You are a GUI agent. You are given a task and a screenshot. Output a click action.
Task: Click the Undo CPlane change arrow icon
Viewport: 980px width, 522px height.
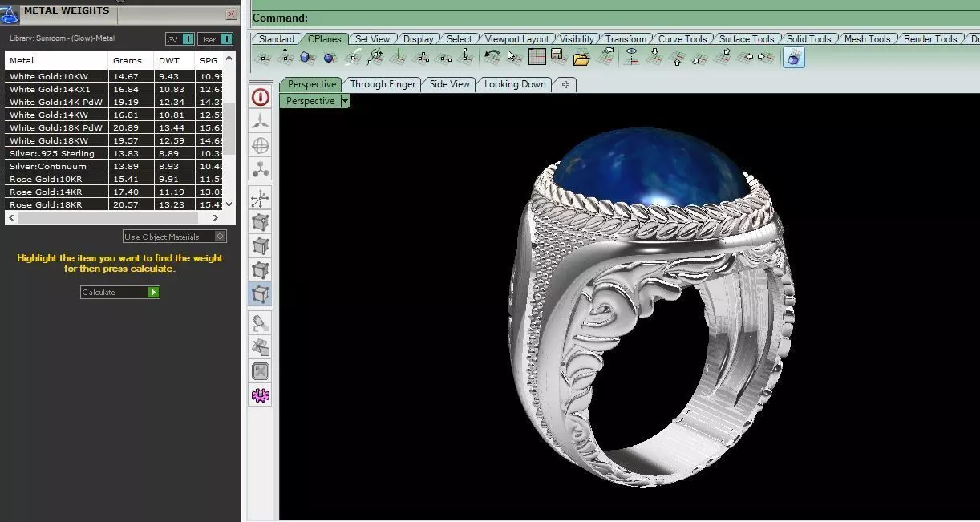click(492, 57)
